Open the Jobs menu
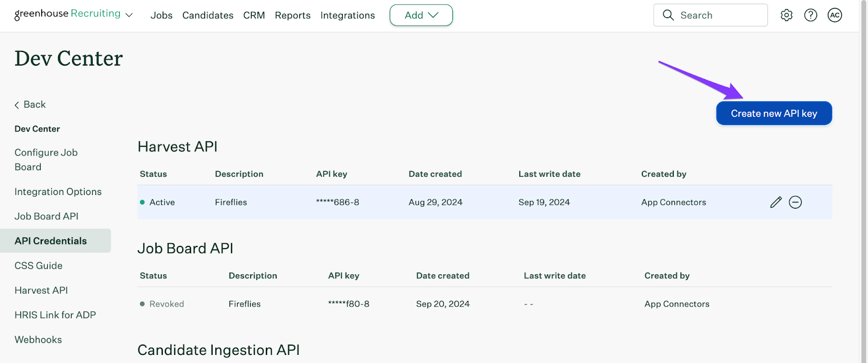The image size is (868, 363). pyautogui.click(x=161, y=15)
